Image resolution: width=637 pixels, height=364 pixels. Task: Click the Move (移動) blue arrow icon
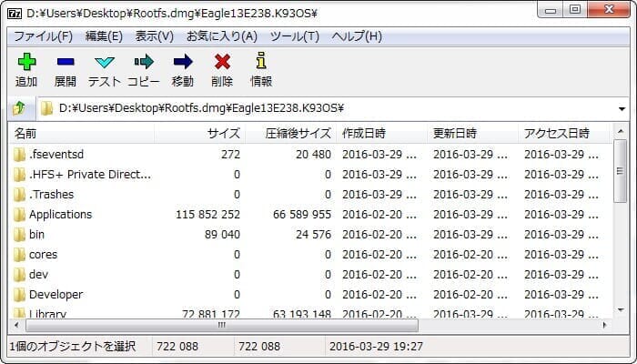pos(183,62)
